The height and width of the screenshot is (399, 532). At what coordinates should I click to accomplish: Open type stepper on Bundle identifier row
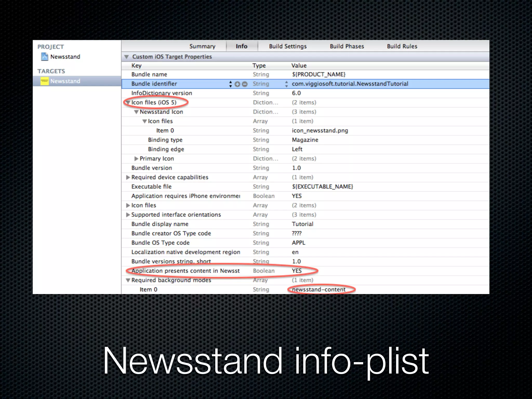point(286,84)
